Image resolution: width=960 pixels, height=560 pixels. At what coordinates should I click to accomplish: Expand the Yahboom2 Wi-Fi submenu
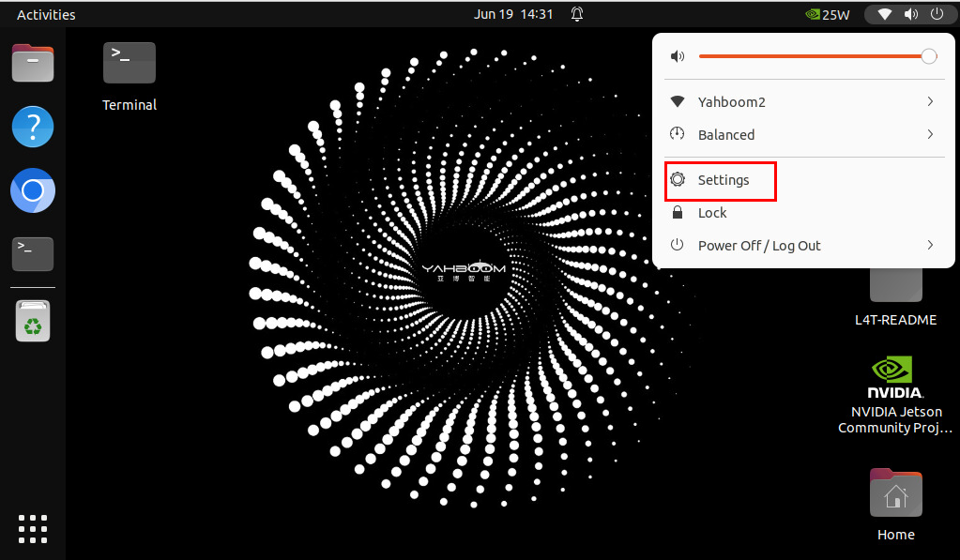[929, 101]
